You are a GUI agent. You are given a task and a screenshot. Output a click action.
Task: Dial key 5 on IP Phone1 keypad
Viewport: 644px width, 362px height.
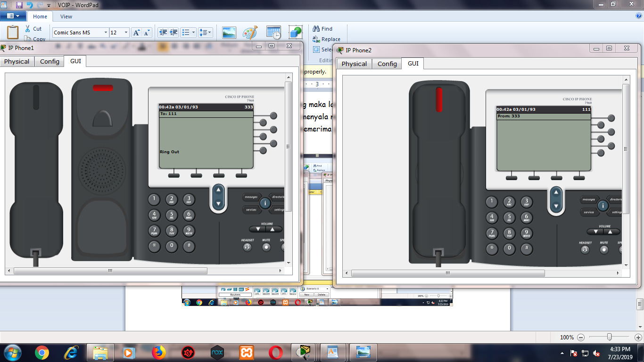tap(172, 215)
